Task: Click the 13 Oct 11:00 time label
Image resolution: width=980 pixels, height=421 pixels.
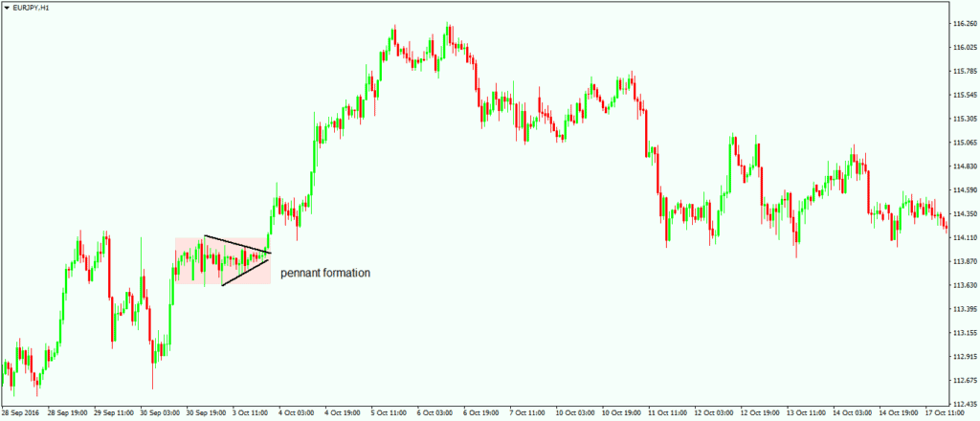Action: pos(807,413)
